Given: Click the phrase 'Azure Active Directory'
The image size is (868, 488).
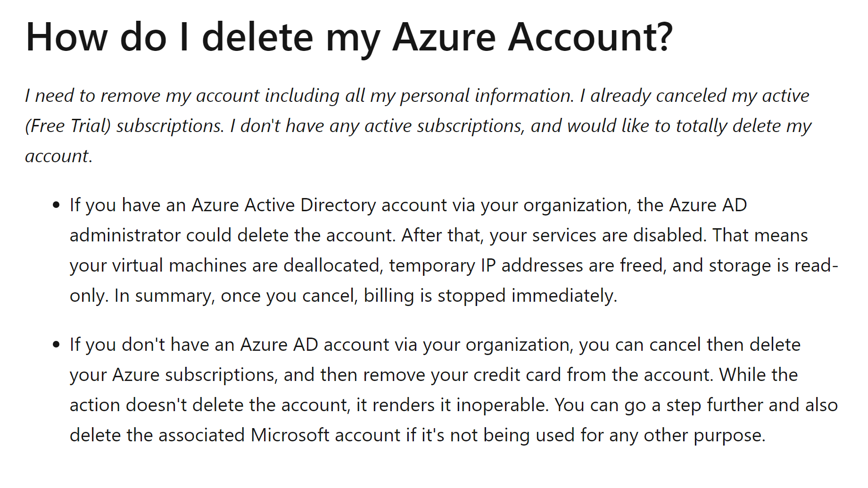Looking at the screenshot, I should 284,206.
